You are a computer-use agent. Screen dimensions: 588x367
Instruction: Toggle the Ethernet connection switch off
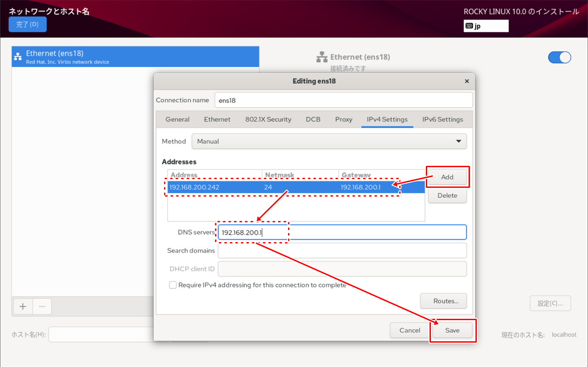pyautogui.click(x=559, y=57)
